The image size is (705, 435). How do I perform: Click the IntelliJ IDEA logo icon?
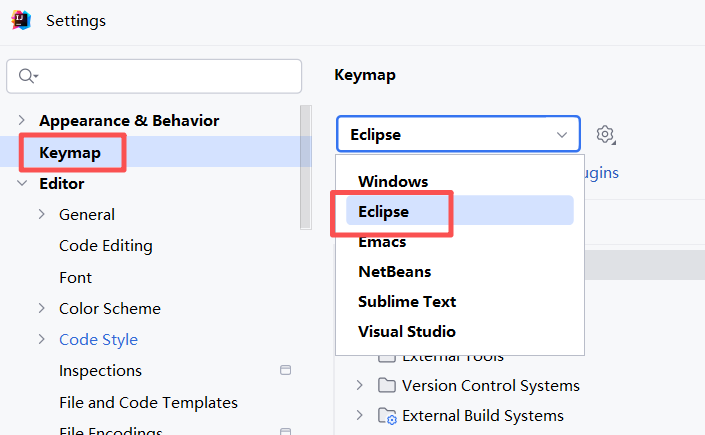click(x=21, y=20)
